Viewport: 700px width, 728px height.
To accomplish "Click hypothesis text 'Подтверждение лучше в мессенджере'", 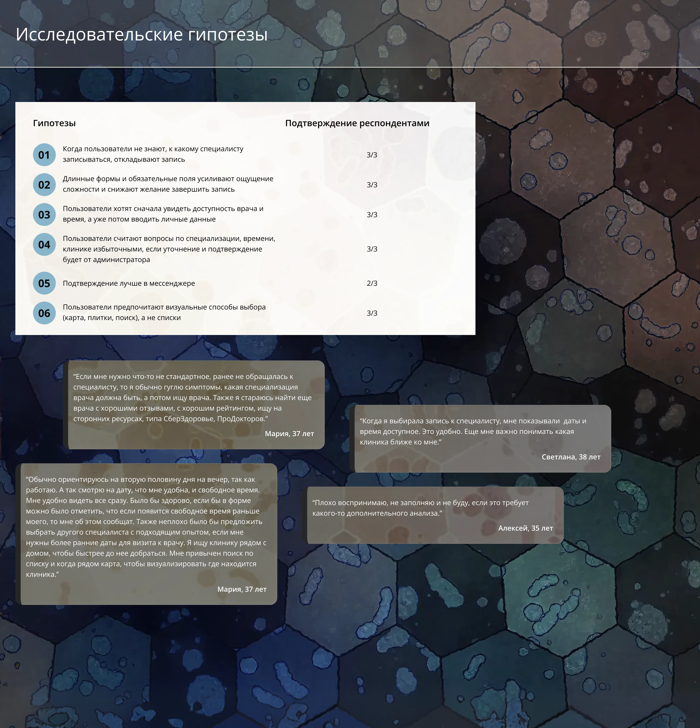I will (x=129, y=283).
